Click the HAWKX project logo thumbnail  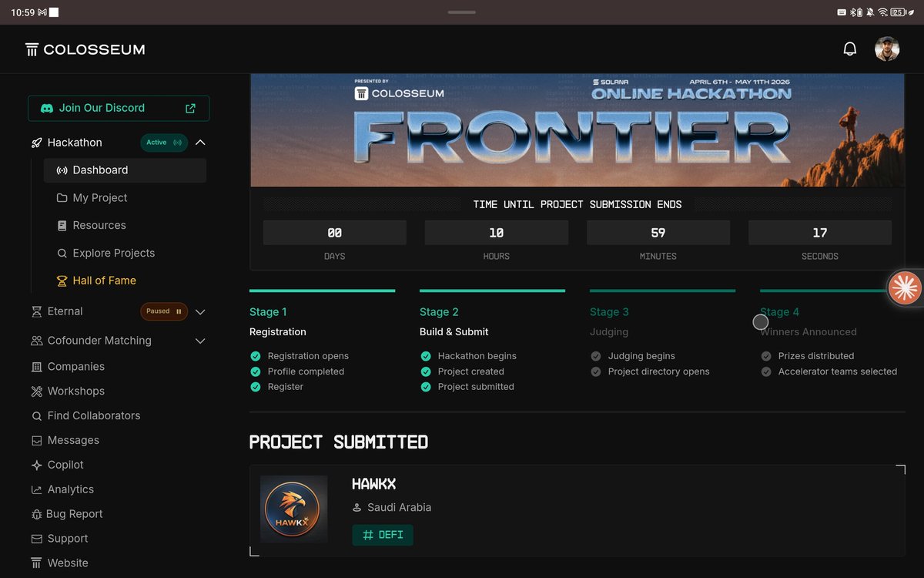[293, 509]
